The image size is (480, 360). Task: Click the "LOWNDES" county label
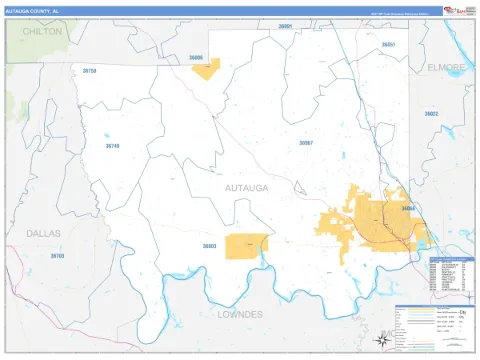(x=240, y=315)
